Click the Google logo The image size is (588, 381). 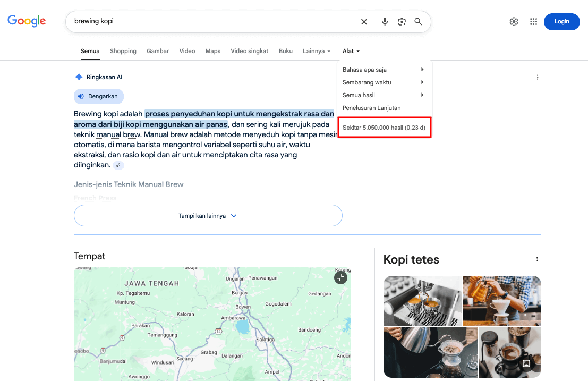click(26, 21)
